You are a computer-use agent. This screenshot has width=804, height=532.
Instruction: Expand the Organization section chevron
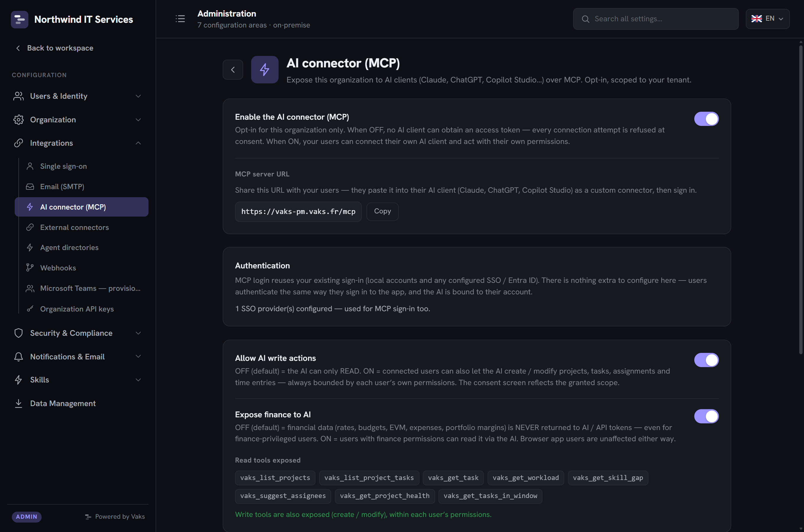pos(138,120)
